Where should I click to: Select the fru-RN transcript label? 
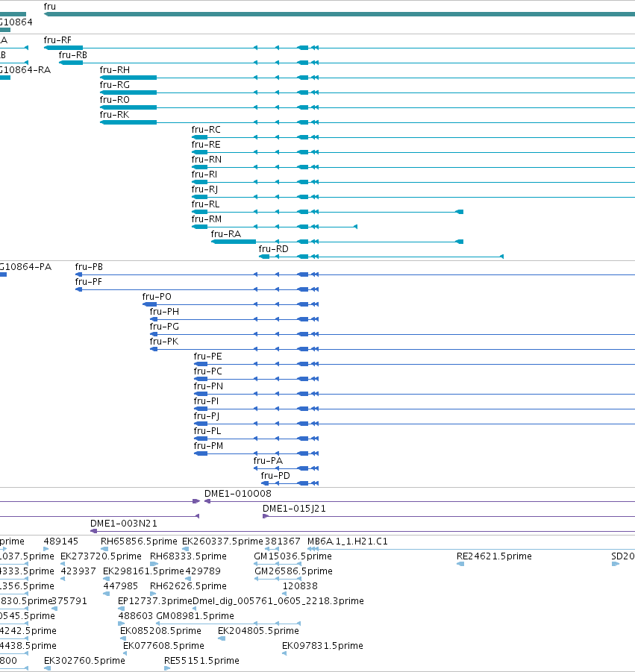coord(207,160)
